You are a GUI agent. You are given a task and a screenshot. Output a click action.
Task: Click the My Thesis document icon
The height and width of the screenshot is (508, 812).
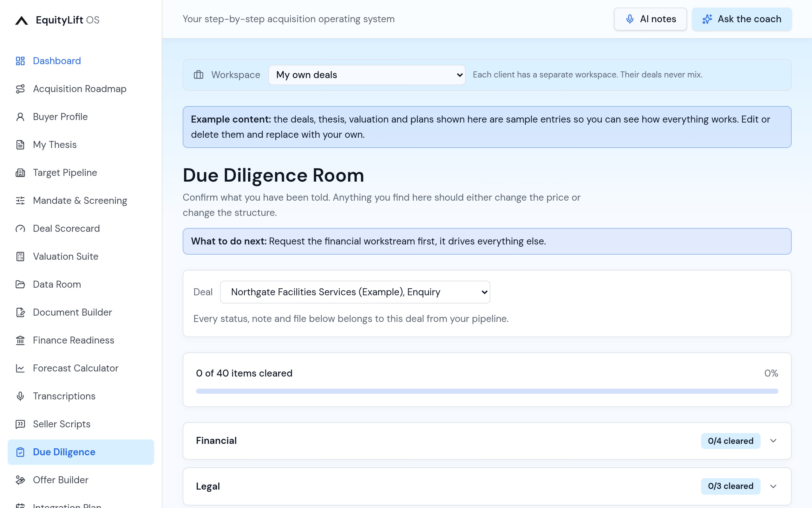(20, 144)
